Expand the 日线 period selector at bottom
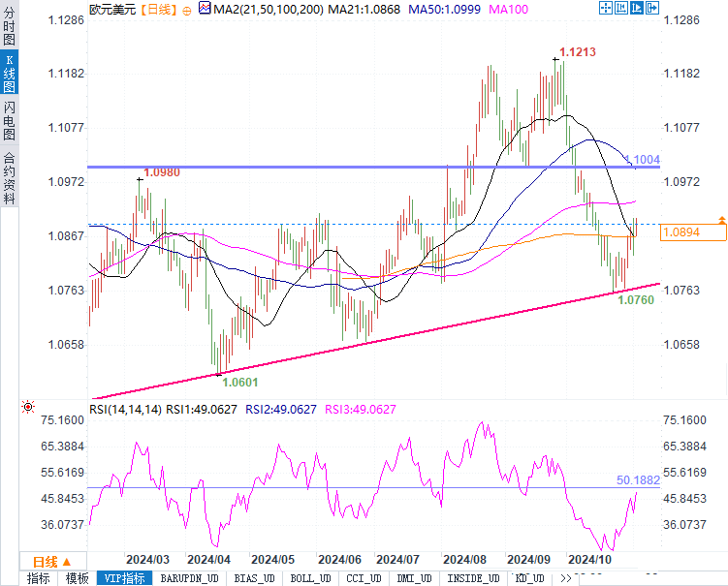The width and height of the screenshot is (728, 586). pos(52,562)
